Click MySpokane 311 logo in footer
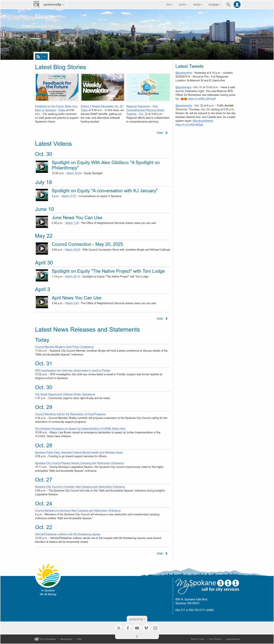This screenshot has width=274, height=644. (x=207, y=586)
